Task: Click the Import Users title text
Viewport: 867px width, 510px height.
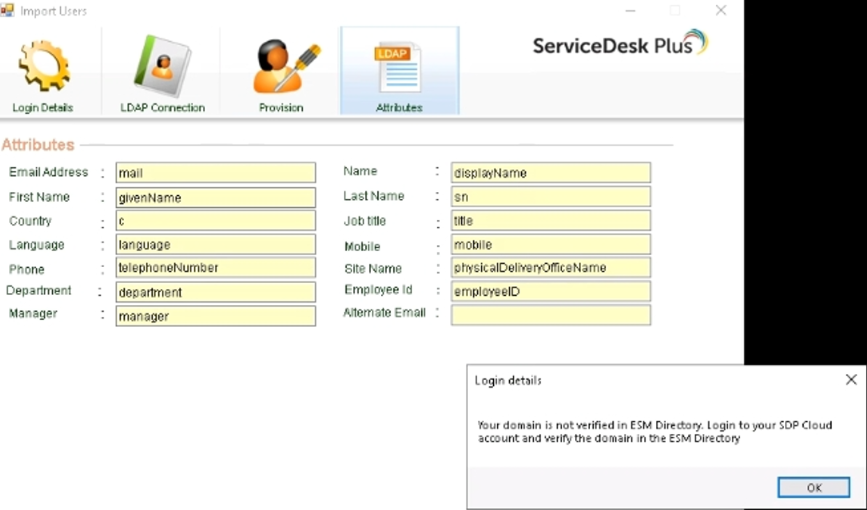Action: pyautogui.click(x=53, y=11)
